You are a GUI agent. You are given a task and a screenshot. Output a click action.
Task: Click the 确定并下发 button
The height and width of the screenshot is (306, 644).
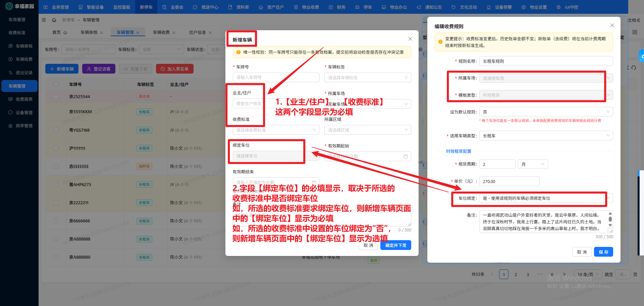point(395,245)
